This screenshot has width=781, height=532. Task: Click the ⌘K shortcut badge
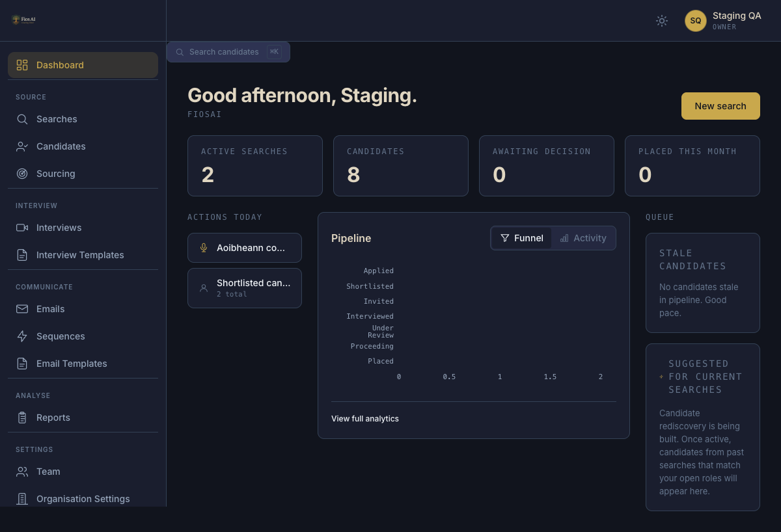[x=274, y=52]
